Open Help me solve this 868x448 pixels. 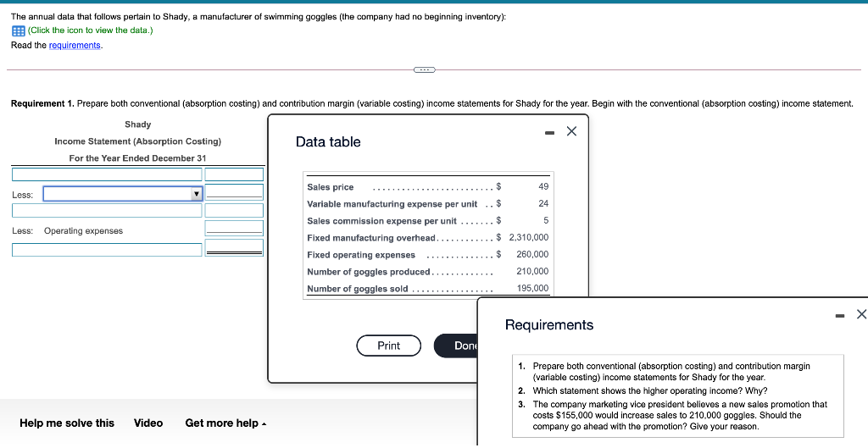67,423
